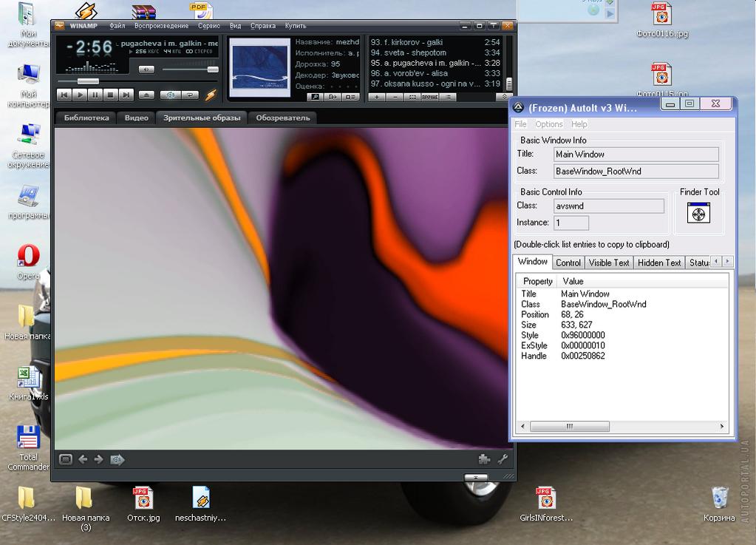Open the Options menu in AutoIt
The image size is (756, 545).
tap(549, 124)
